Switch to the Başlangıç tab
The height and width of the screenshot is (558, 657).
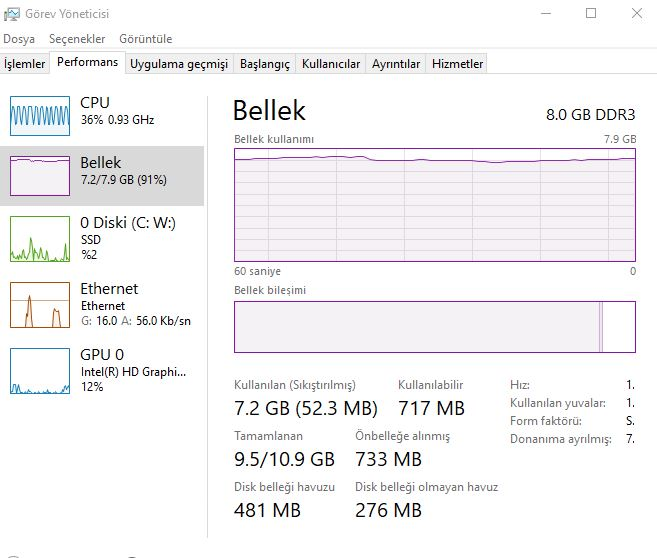coord(264,64)
